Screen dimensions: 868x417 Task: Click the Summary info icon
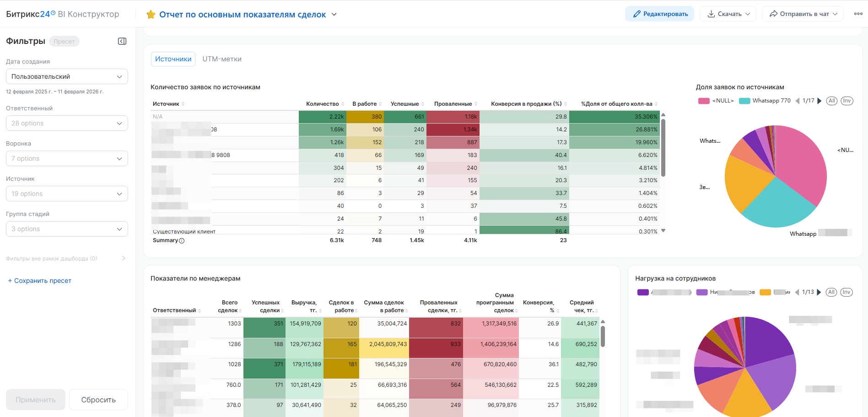[182, 241]
